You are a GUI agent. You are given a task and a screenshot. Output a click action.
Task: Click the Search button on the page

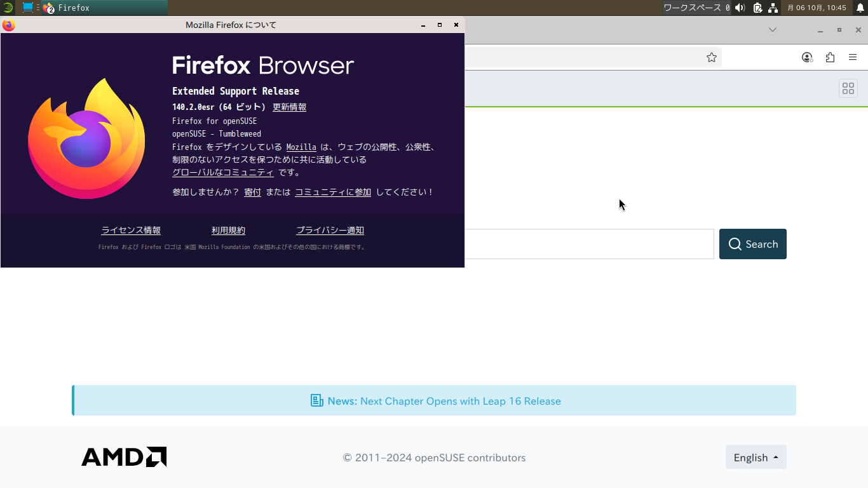tap(753, 244)
